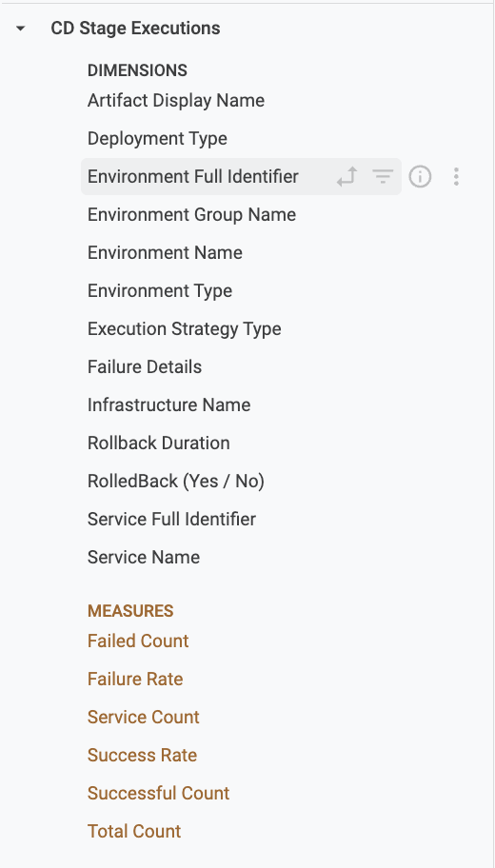Open info icon for Environment Full Identifier
Viewport: 495px width, 868px height.
click(x=420, y=177)
